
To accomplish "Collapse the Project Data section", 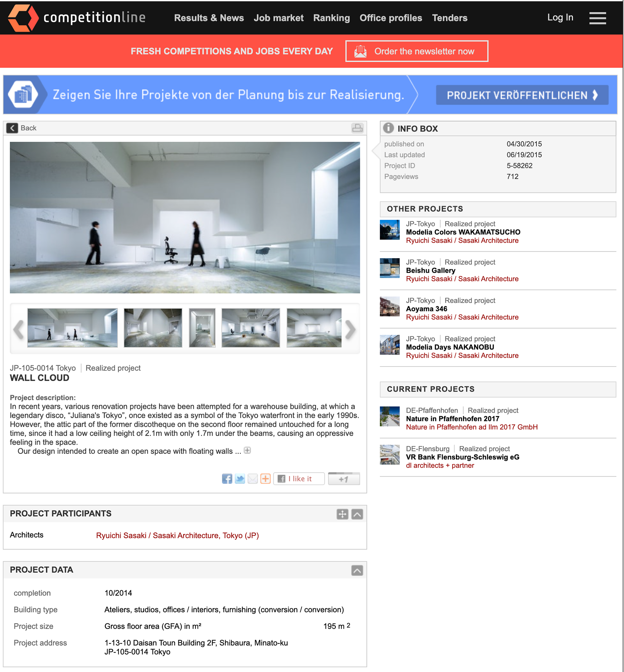I will pyautogui.click(x=357, y=570).
